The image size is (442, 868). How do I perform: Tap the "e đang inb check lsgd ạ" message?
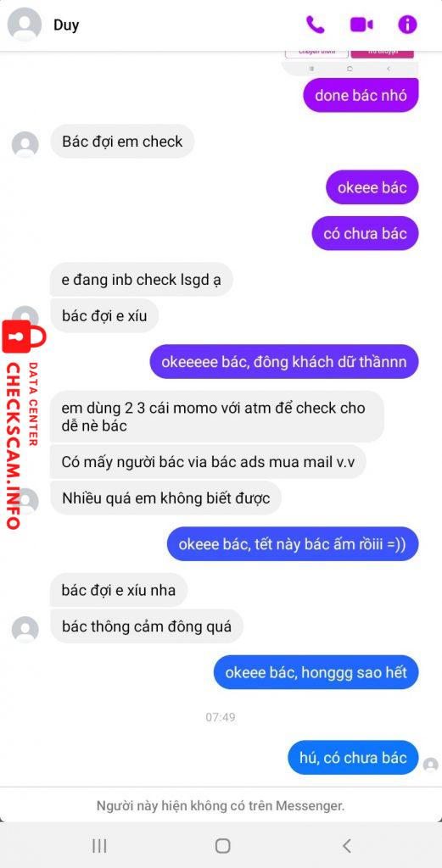[x=141, y=280]
